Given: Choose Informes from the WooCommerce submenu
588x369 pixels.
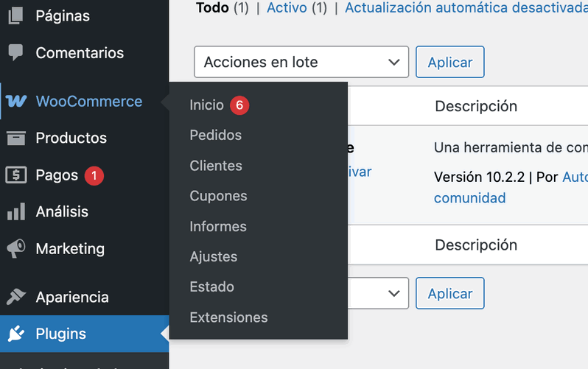Looking at the screenshot, I should click(x=218, y=227).
